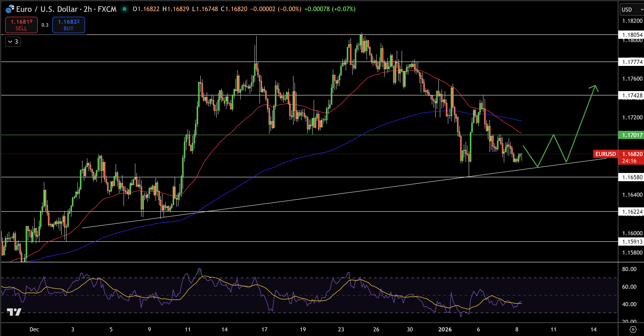Select the 1.16224 horizontal line price label
The width and height of the screenshot is (644, 336).
pos(631,211)
